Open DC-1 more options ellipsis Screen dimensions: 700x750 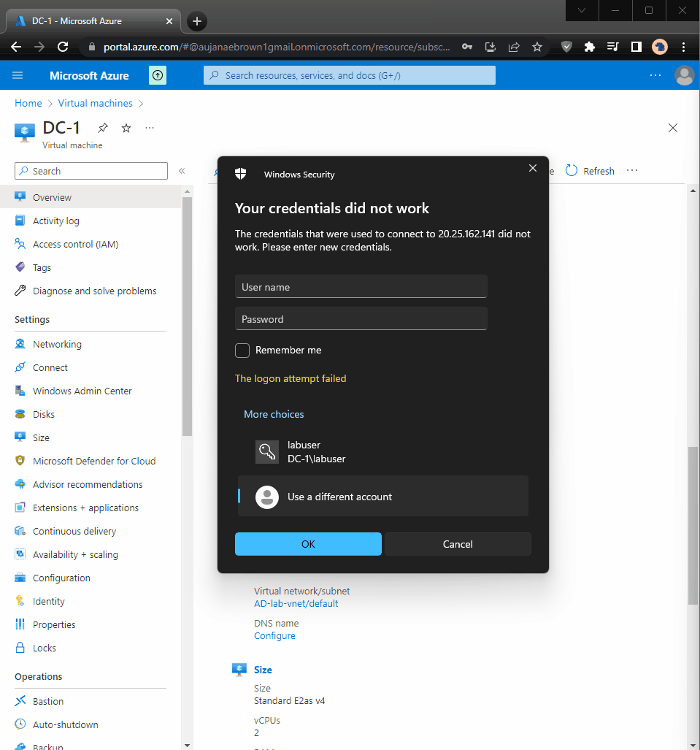coord(150,128)
